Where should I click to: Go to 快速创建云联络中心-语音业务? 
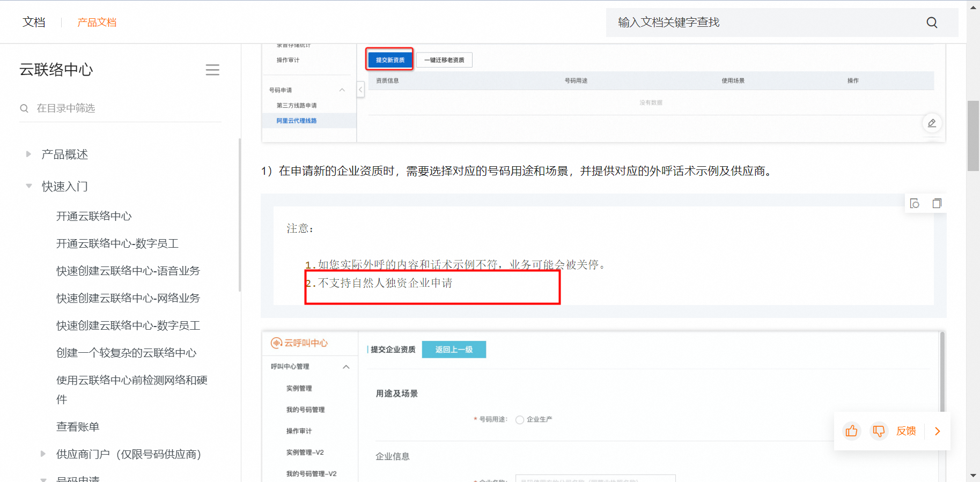tap(128, 271)
